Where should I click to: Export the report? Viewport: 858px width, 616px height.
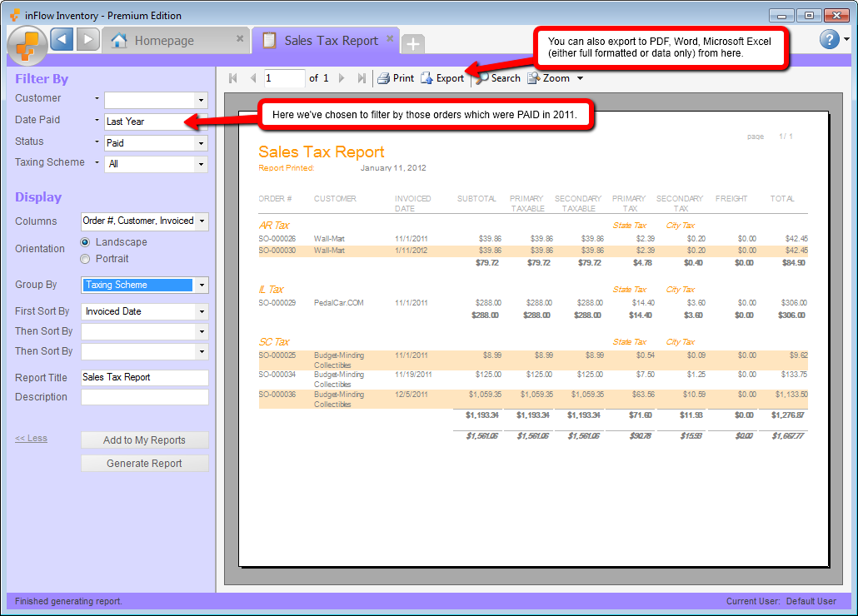[x=442, y=78]
